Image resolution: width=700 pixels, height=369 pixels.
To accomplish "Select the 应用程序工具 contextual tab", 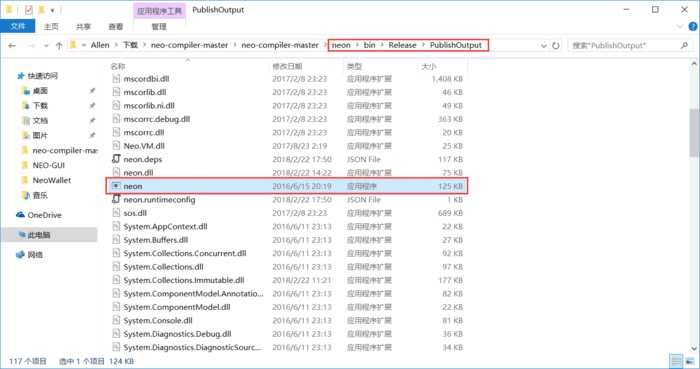I will (x=159, y=11).
